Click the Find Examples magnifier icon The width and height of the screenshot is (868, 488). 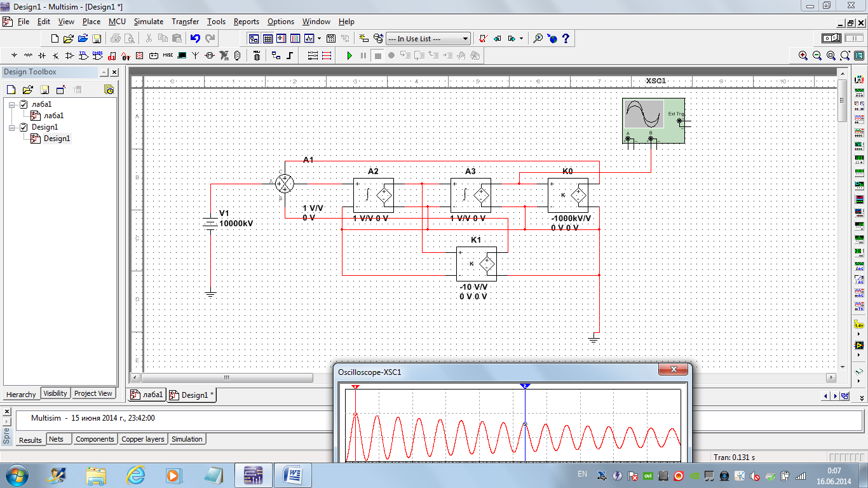click(x=538, y=39)
